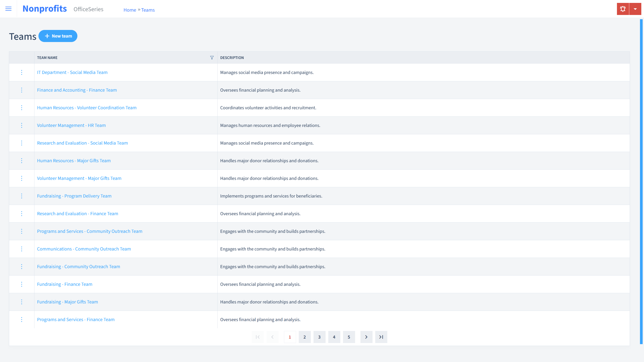
Task: Click the three-dot menu on IT Department row
Action: point(22,72)
